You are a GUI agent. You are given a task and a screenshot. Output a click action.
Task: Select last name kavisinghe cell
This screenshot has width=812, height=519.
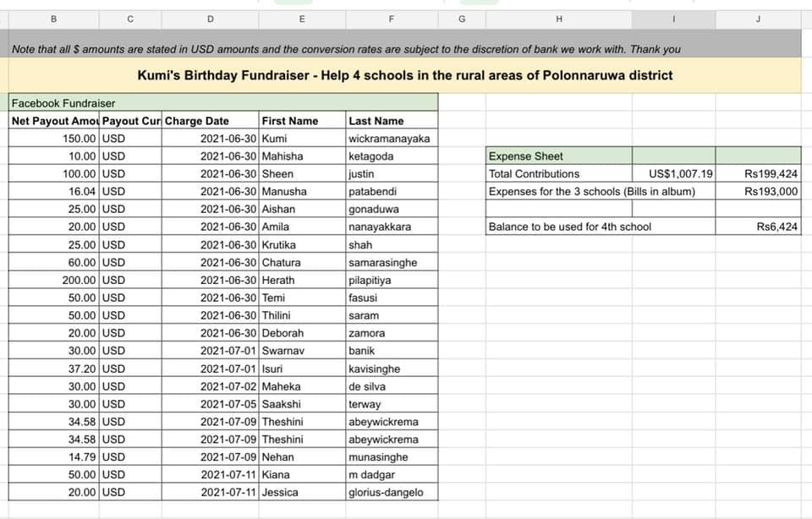tap(392, 369)
